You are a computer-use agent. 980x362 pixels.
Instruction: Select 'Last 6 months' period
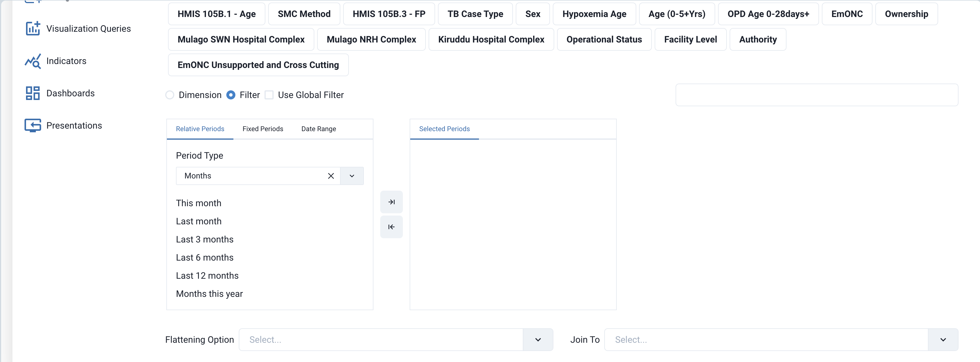tap(205, 257)
